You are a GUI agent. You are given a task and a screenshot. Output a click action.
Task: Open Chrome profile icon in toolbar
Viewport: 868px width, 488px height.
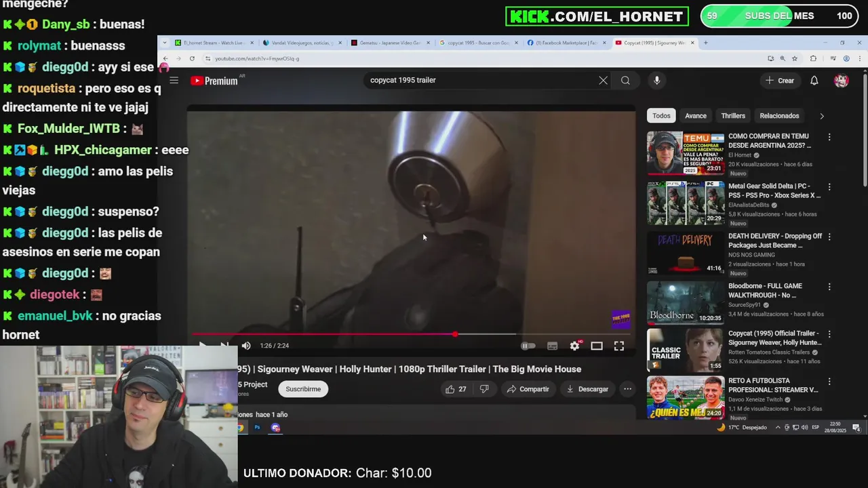pyautogui.click(x=846, y=58)
